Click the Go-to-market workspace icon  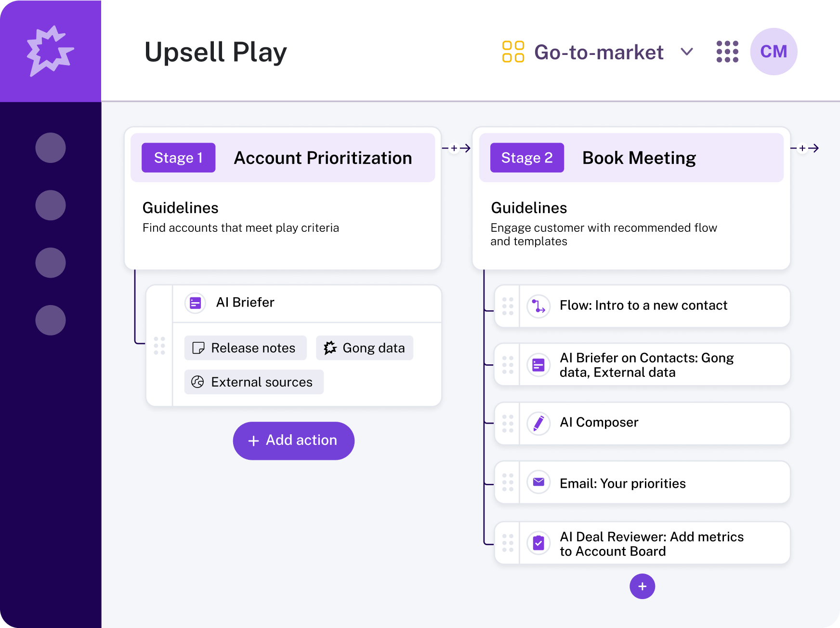point(512,52)
